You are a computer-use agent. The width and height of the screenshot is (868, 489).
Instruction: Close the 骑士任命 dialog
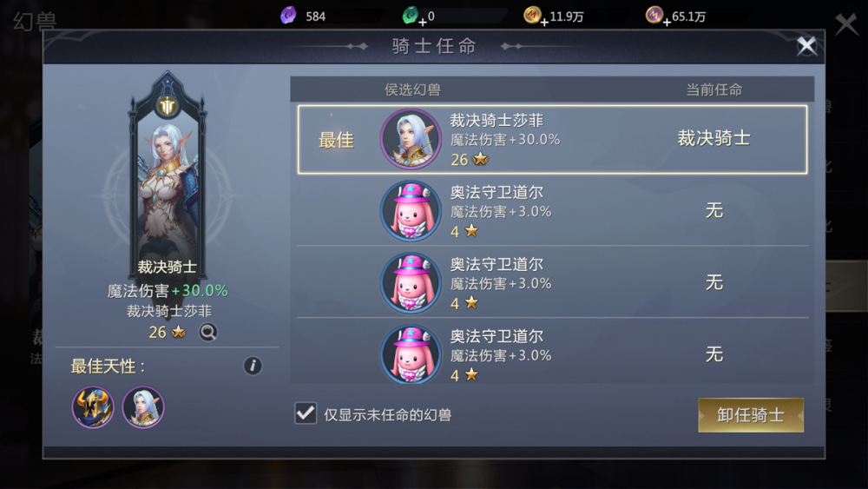click(x=806, y=46)
